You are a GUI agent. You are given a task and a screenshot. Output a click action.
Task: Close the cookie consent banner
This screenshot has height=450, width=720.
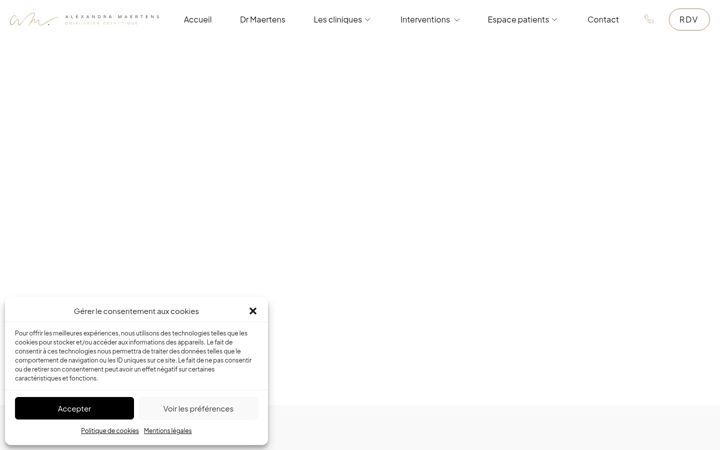[253, 311]
